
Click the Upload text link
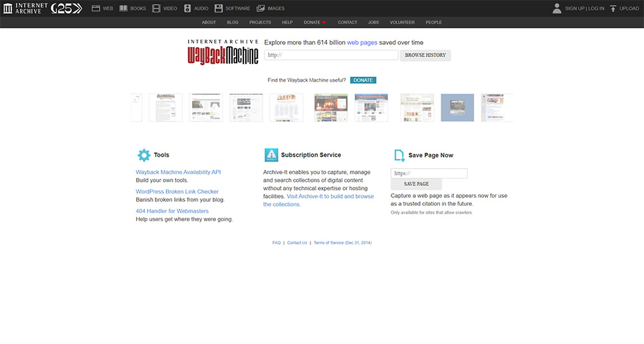coord(629,8)
